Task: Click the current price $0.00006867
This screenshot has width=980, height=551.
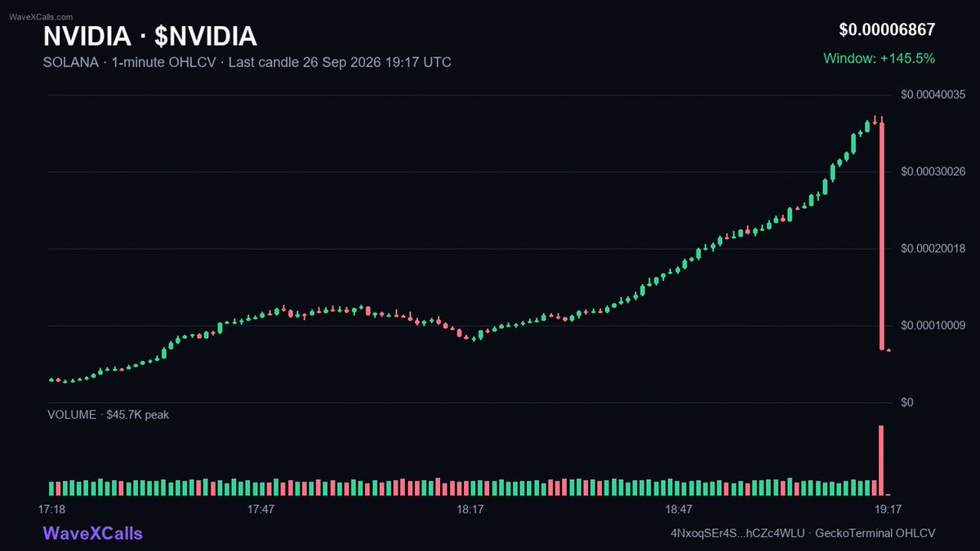Action: click(887, 30)
